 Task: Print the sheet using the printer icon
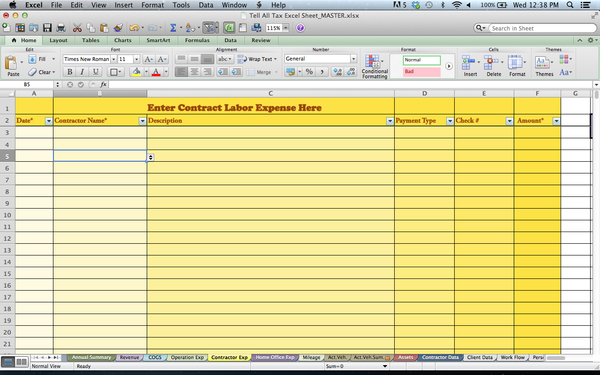click(x=61, y=28)
